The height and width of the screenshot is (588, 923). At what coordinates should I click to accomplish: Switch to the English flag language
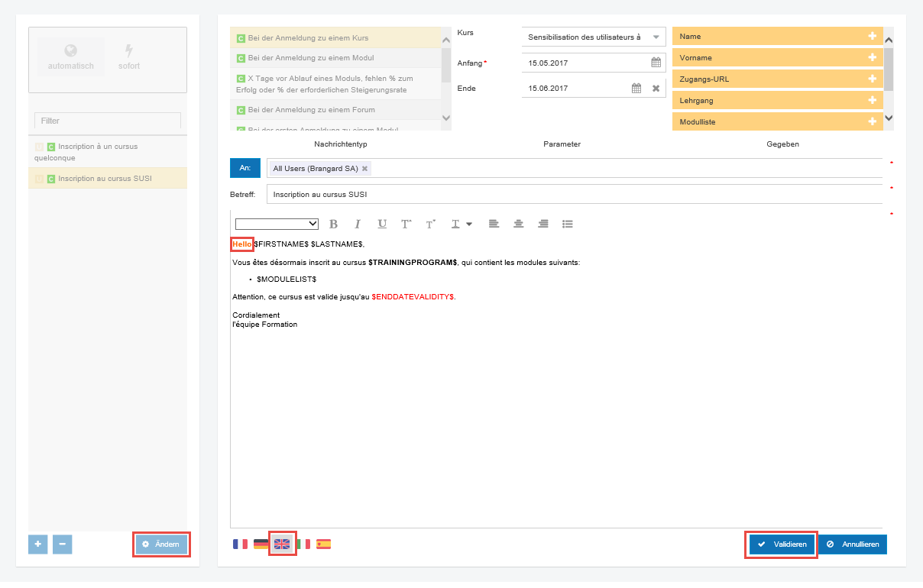coord(282,544)
